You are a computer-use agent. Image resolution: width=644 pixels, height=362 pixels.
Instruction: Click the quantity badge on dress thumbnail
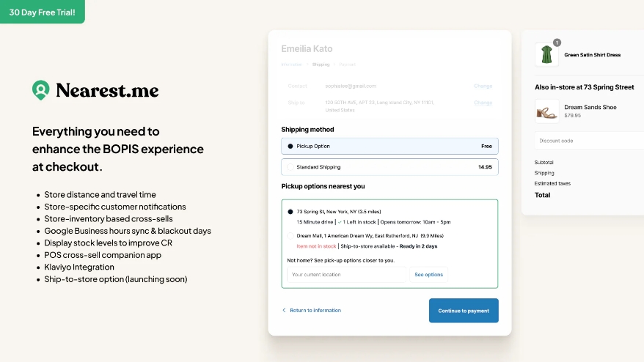[x=557, y=43]
